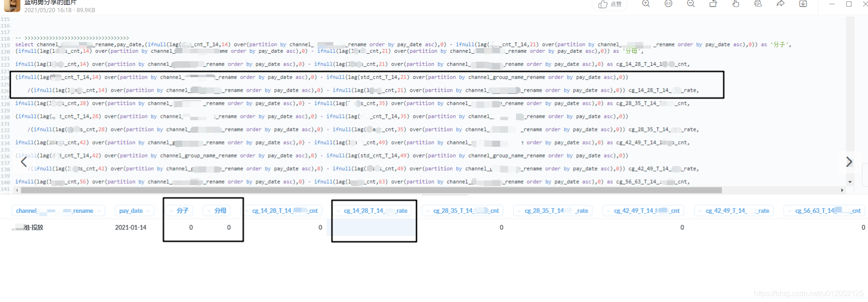Open dropdown on cg_14_28_T_14 cnt column
Image resolution: width=868 pixels, height=302 pixels.
coord(246,211)
